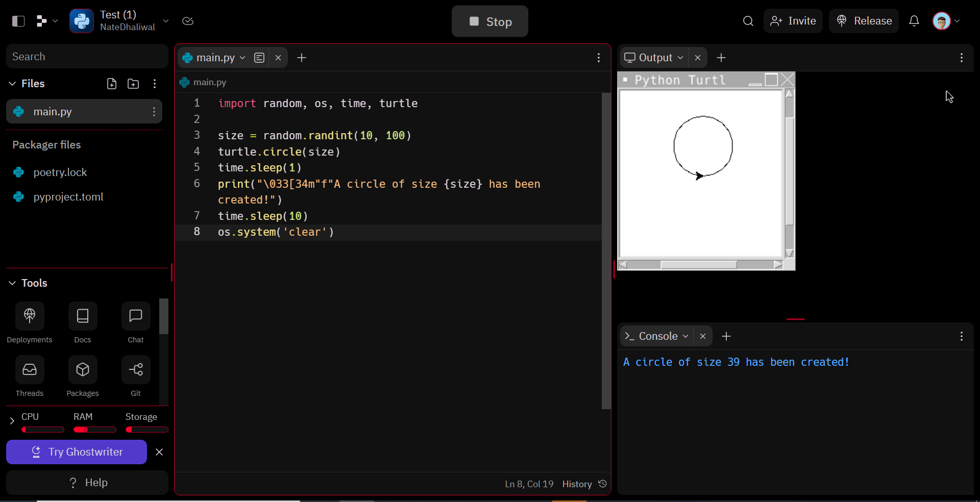Select the Console tab
Image resolution: width=980 pixels, height=502 pixels.
point(657,336)
